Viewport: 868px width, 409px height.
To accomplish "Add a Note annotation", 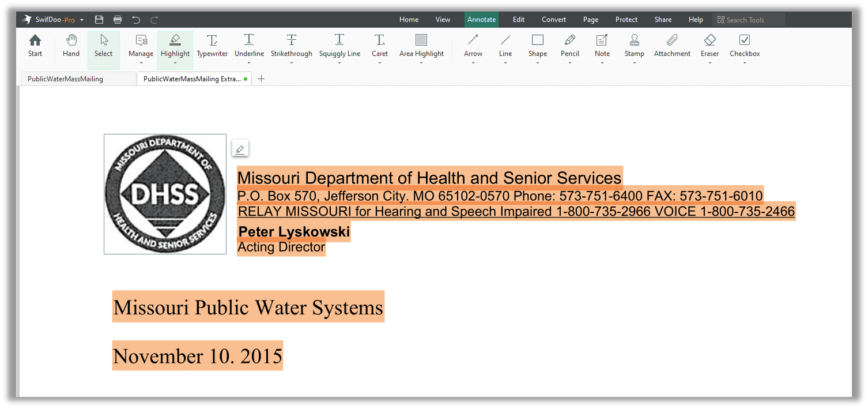I will coord(602,40).
